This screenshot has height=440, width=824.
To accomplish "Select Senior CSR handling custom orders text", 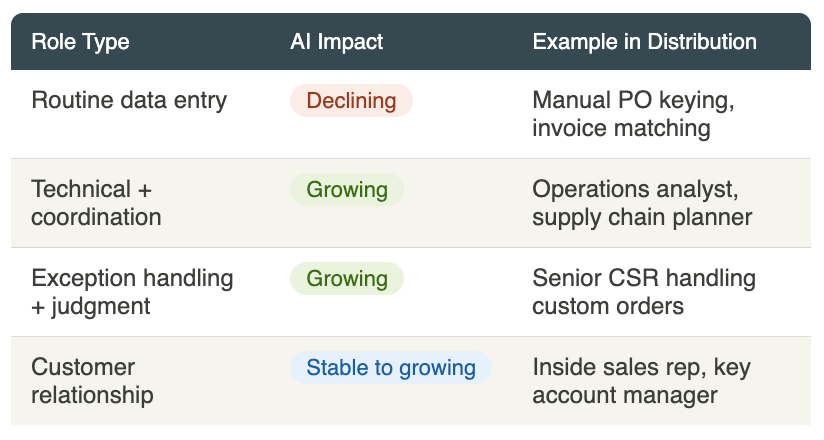I will [x=644, y=292].
